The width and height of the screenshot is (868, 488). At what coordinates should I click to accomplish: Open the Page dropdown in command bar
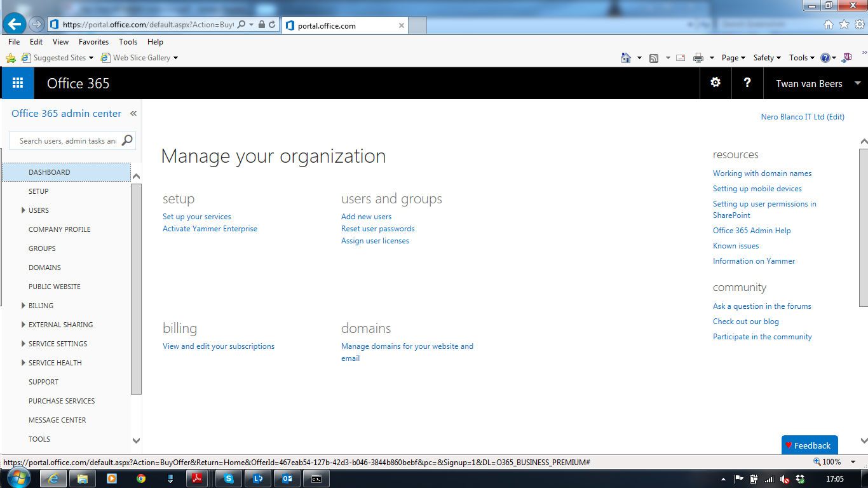(733, 58)
